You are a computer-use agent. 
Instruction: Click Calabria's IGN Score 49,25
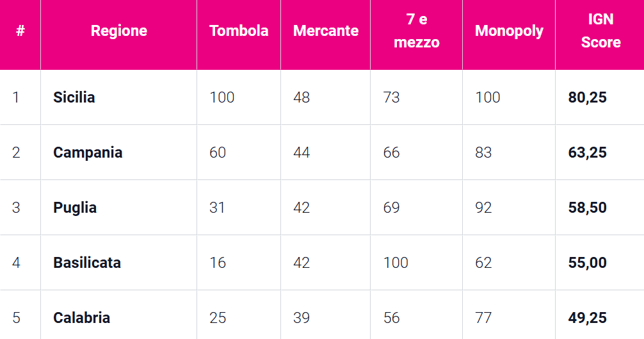tap(587, 318)
